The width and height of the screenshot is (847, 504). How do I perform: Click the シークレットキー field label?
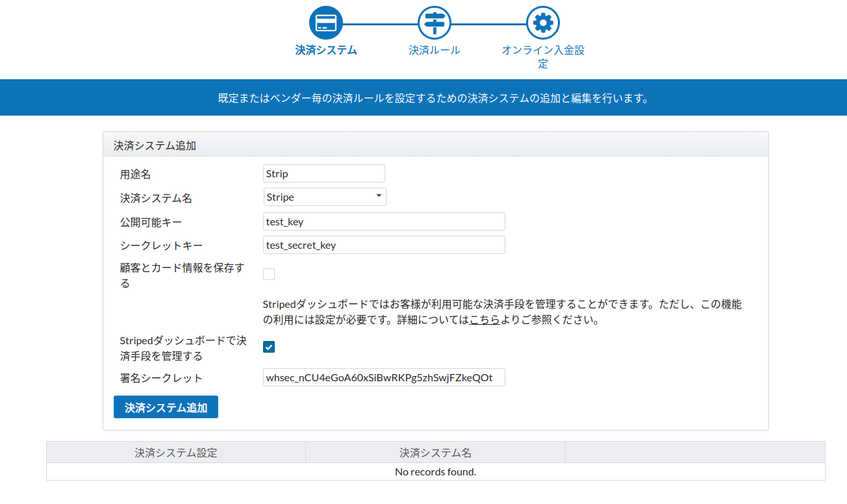click(161, 246)
